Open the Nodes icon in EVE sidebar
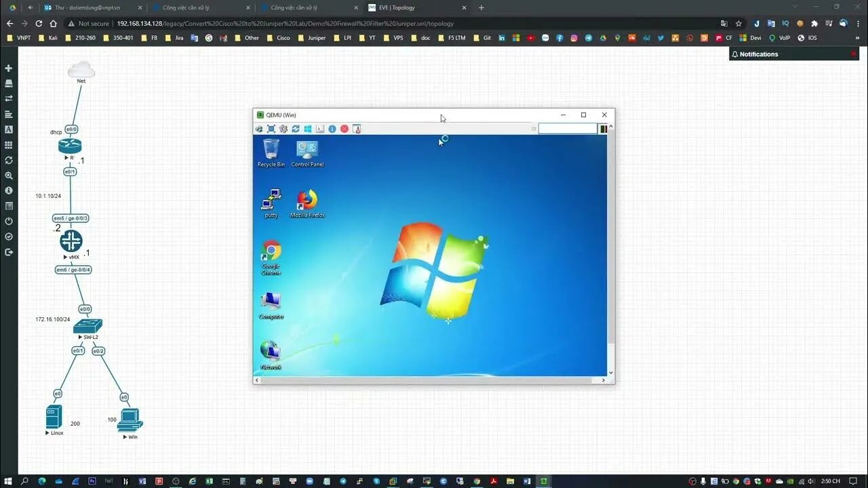 (9, 83)
